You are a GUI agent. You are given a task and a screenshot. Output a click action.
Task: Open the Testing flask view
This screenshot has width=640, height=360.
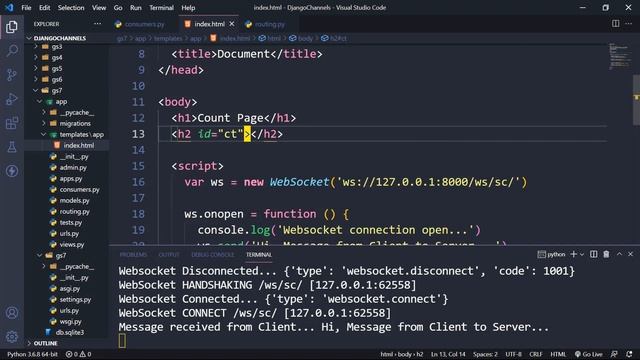(x=12, y=147)
